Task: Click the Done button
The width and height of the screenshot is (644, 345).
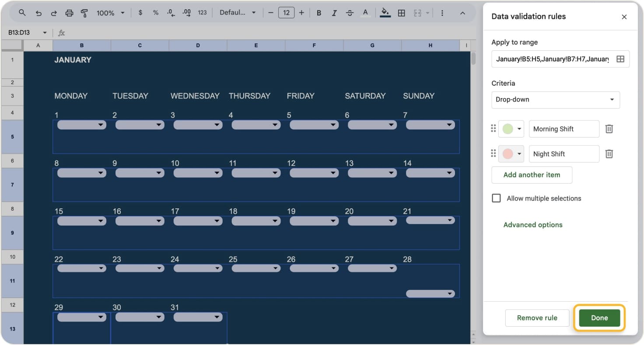Action: (x=599, y=318)
